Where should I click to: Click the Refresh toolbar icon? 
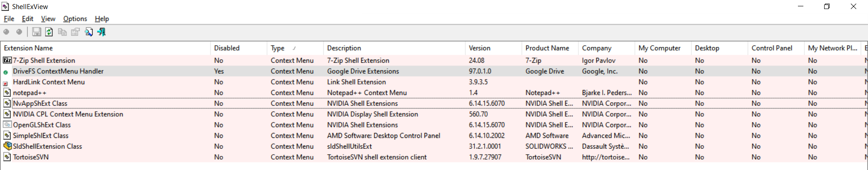tap(49, 32)
